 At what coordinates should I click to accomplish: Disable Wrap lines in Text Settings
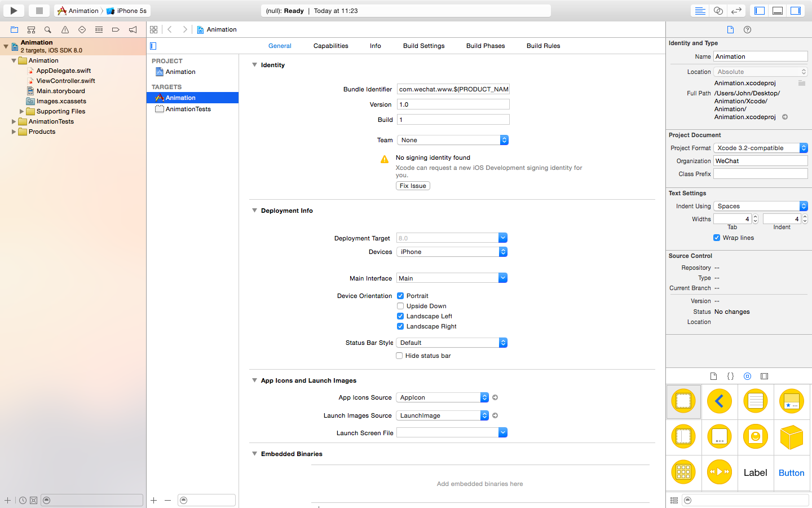[x=716, y=238]
